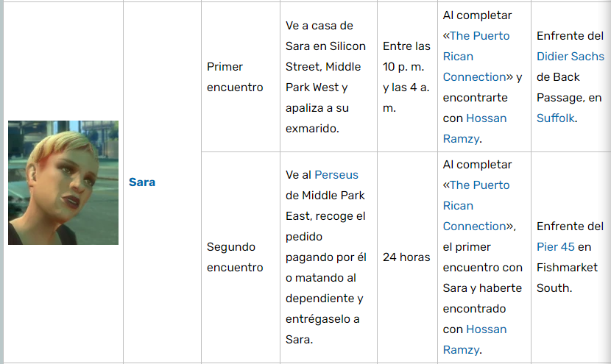The image size is (611, 364).
Task: Open the bold Sara name link
Action: (x=141, y=182)
